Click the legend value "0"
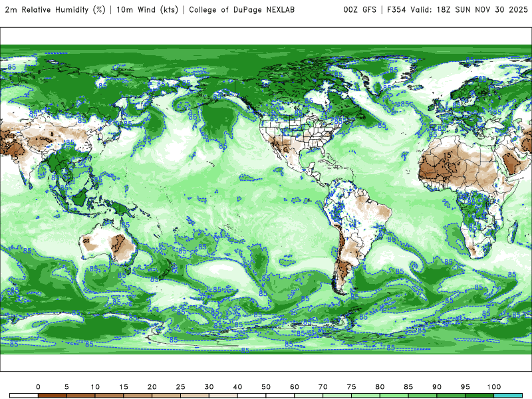The image size is (532, 399). [38, 387]
